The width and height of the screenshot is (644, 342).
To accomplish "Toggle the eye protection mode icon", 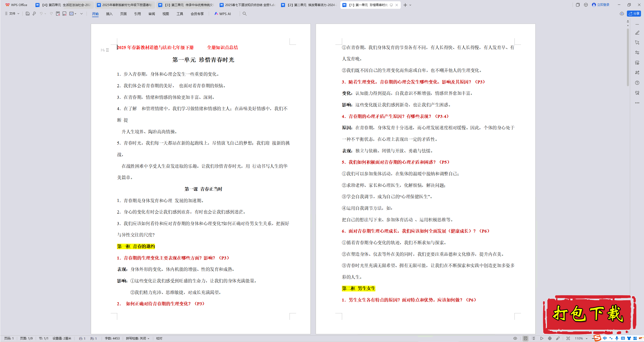I will click(515, 338).
